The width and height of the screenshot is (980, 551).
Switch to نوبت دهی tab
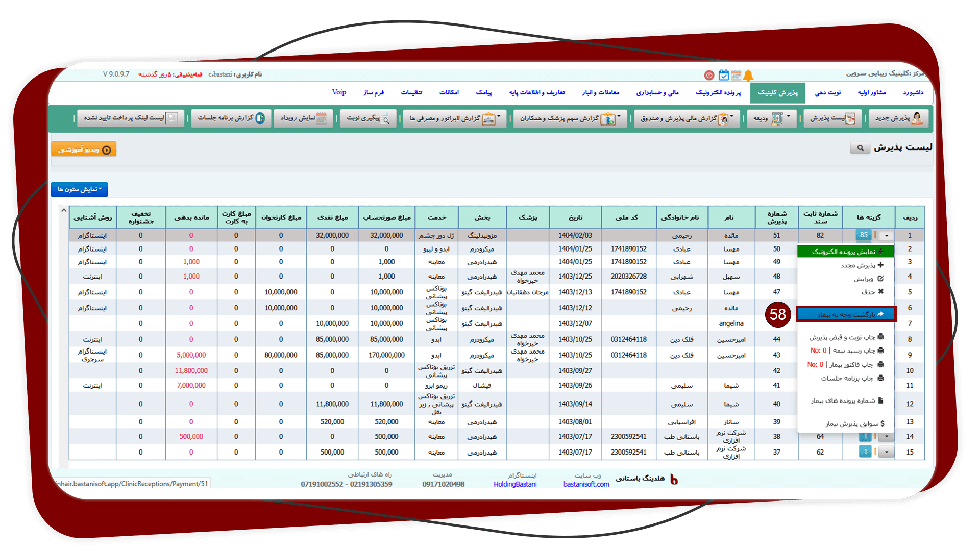(x=827, y=93)
